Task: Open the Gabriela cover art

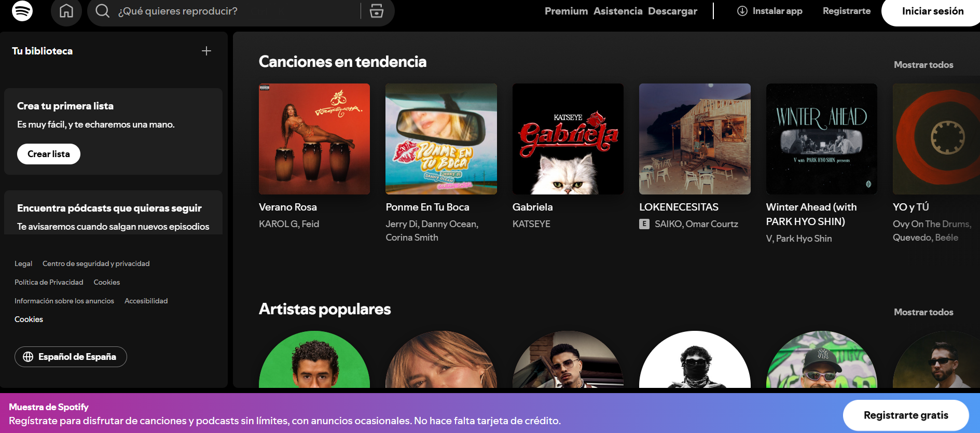Action: [x=568, y=139]
